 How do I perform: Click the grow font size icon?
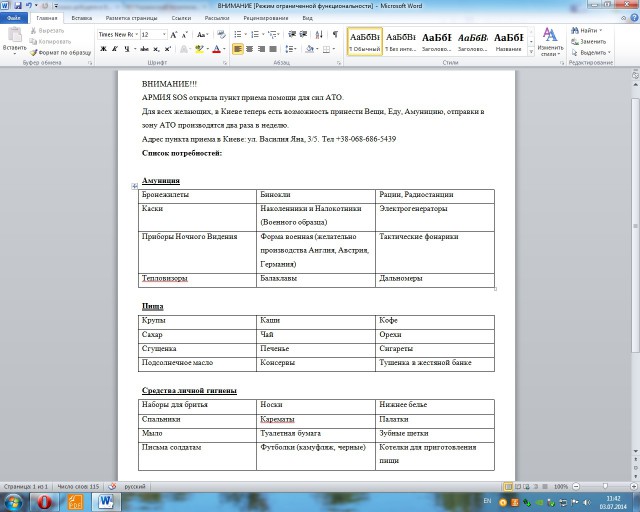point(174,34)
